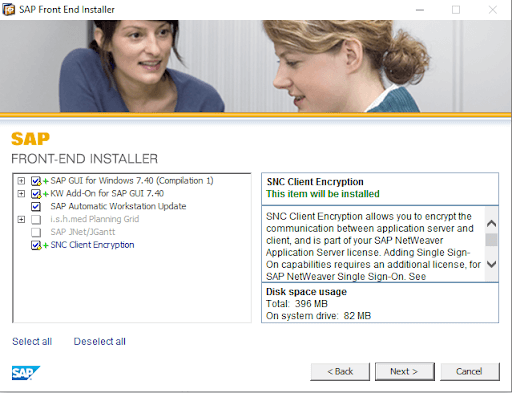512x393 pixels.
Task: Click the blue SAP logo at bottom
Action: (26, 373)
